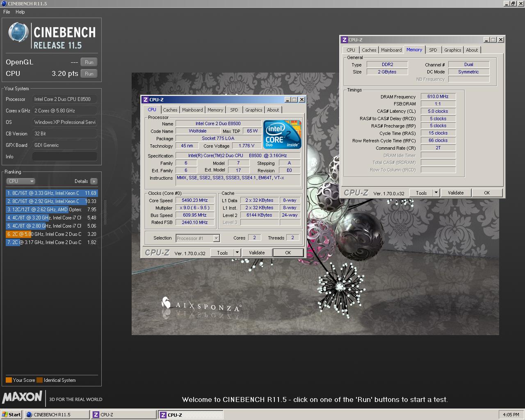Click the Info input field

[65, 157]
